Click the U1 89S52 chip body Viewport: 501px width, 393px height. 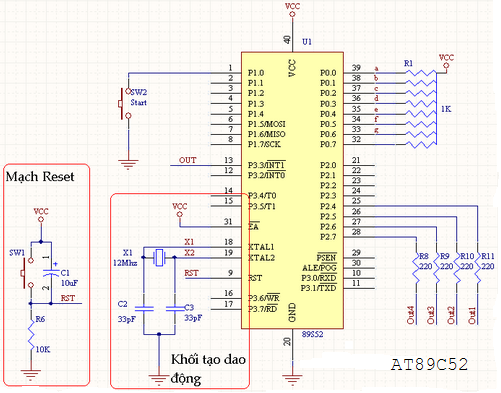tap(292, 190)
